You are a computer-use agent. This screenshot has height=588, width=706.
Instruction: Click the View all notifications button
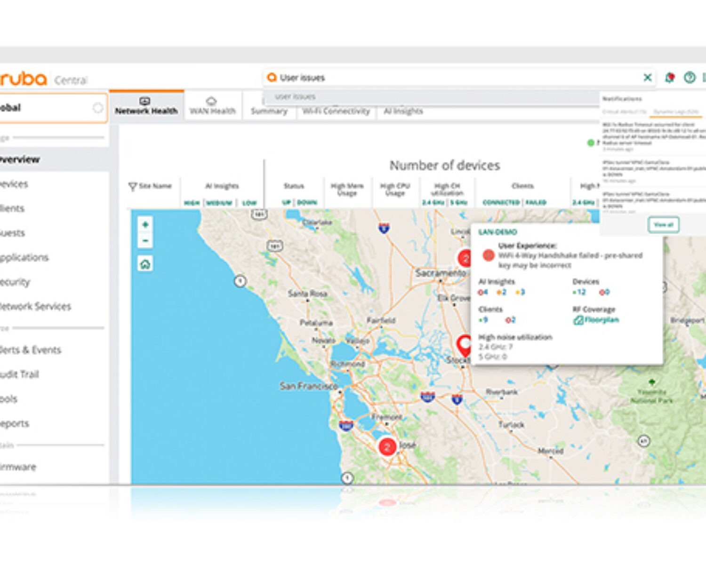(x=663, y=225)
